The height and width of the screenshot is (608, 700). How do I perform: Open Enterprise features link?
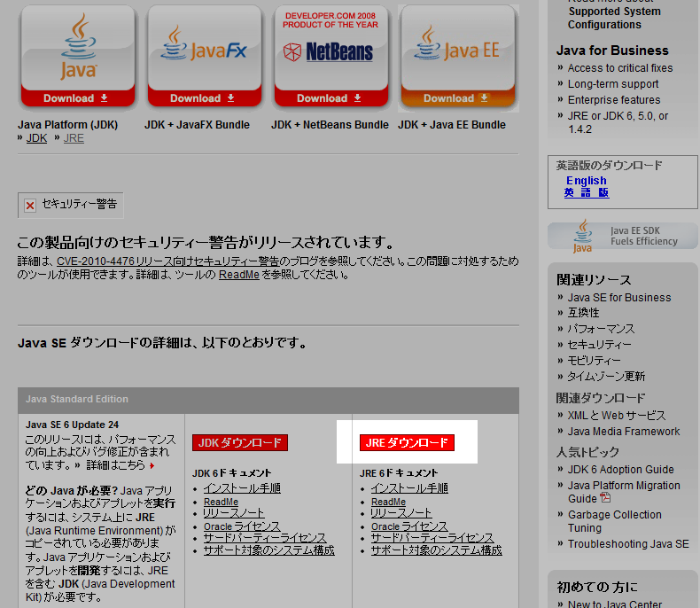click(614, 100)
